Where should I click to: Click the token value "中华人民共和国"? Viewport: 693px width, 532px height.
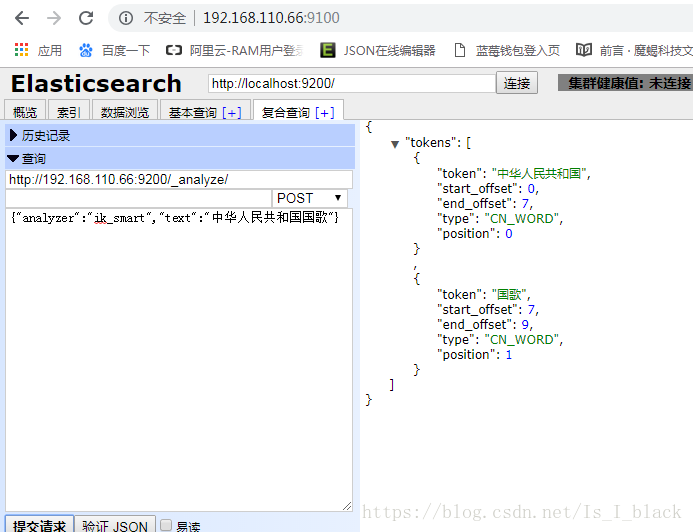(539, 173)
